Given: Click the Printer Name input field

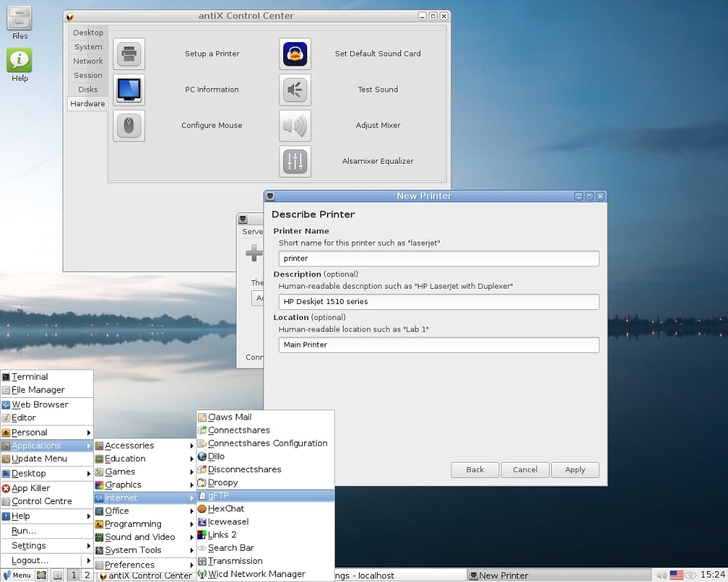Looking at the screenshot, I should 438,258.
